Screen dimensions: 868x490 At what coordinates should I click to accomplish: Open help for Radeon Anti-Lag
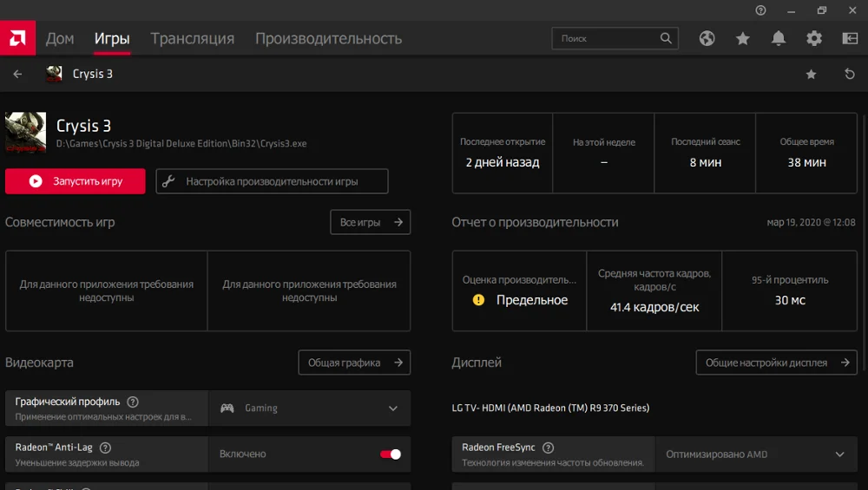(105, 448)
